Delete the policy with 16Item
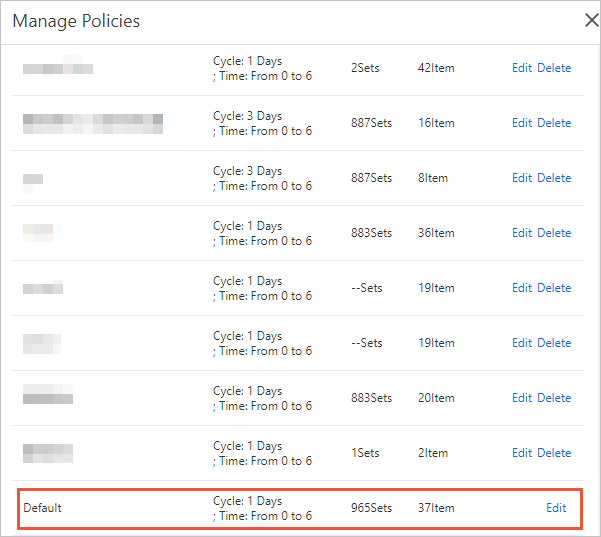 click(554, 123)
